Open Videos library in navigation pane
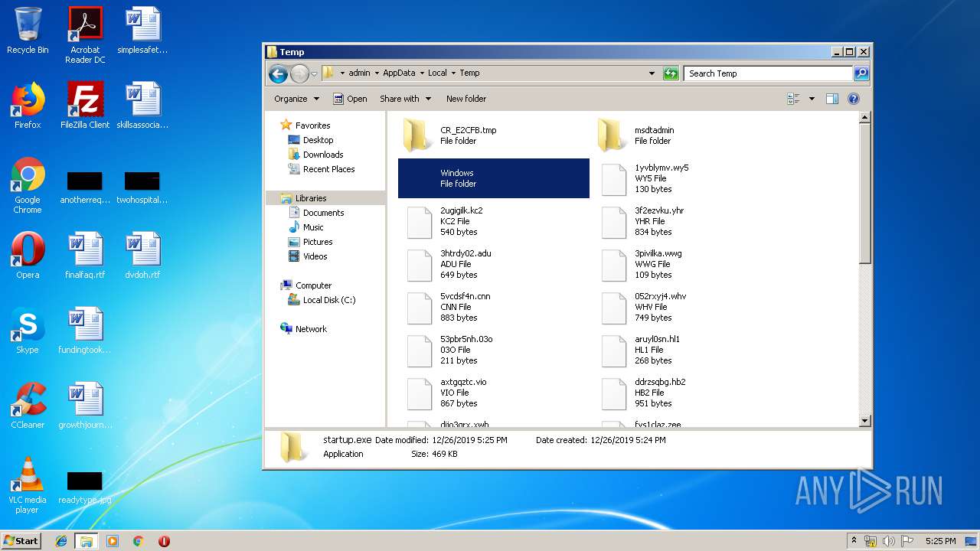 pyautogui.click(x=315, y=256)
